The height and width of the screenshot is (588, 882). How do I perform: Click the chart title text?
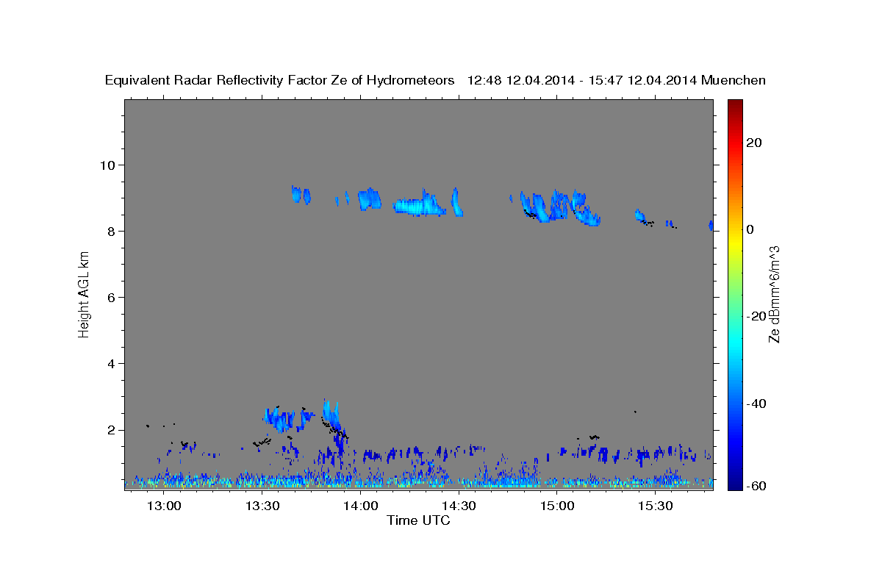436,80
